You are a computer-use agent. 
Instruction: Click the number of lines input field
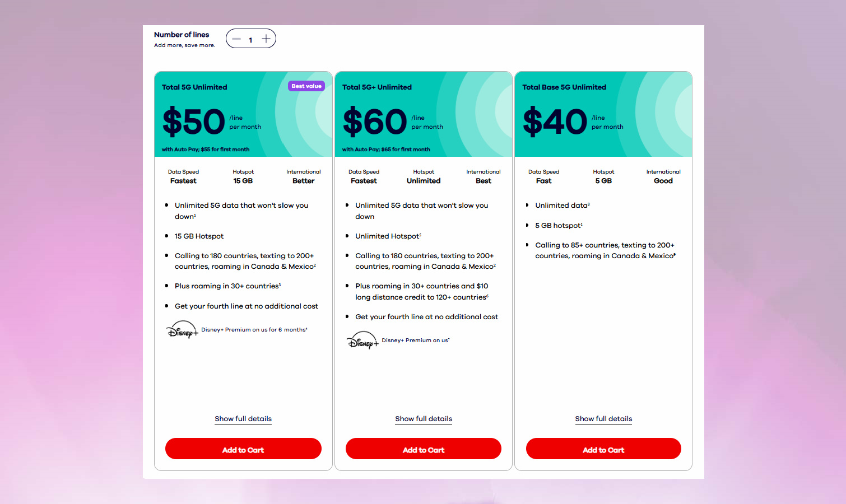[250, 40]
